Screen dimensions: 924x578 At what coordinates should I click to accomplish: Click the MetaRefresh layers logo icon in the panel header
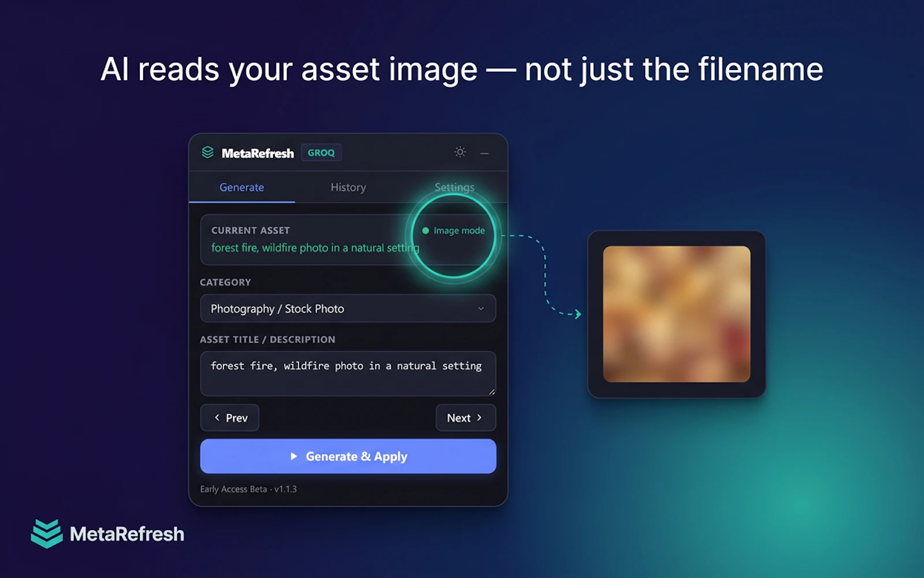click(208, 152)
